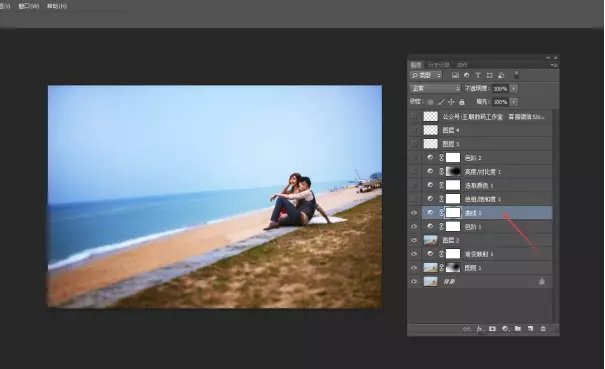The image size is (605, 369).
Task: Switch to the history panel tab
Action: point(439,65)
